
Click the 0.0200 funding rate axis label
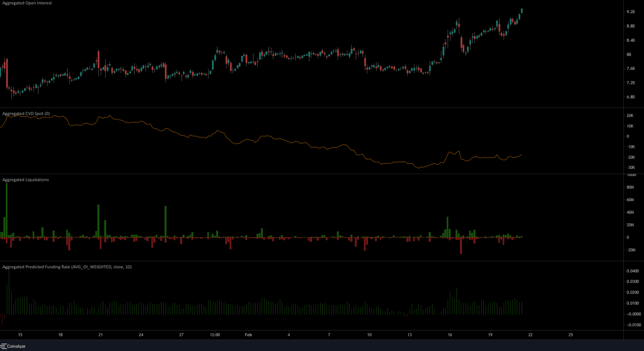pos(633,293)
